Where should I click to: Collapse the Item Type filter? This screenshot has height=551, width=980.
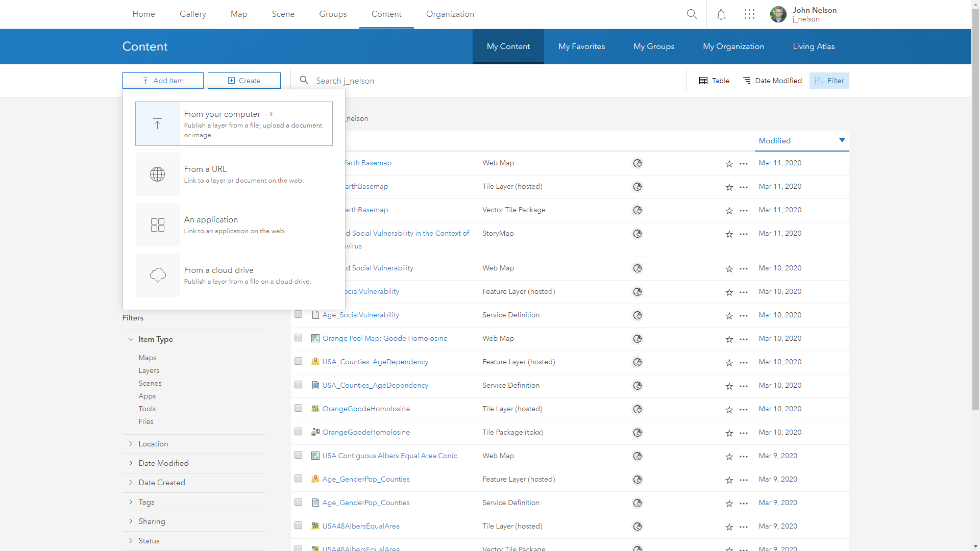[x=131, y=339]
